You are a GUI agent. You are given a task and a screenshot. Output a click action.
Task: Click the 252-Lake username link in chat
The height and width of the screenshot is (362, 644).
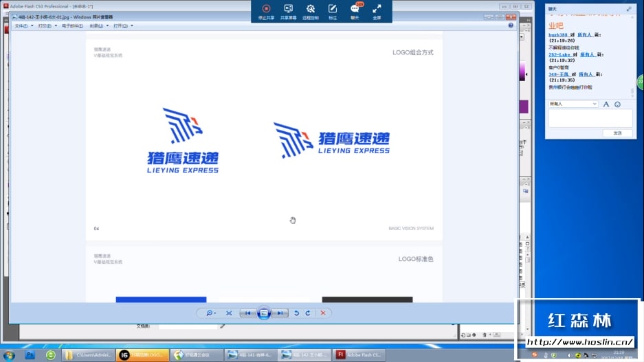(559, 54)
